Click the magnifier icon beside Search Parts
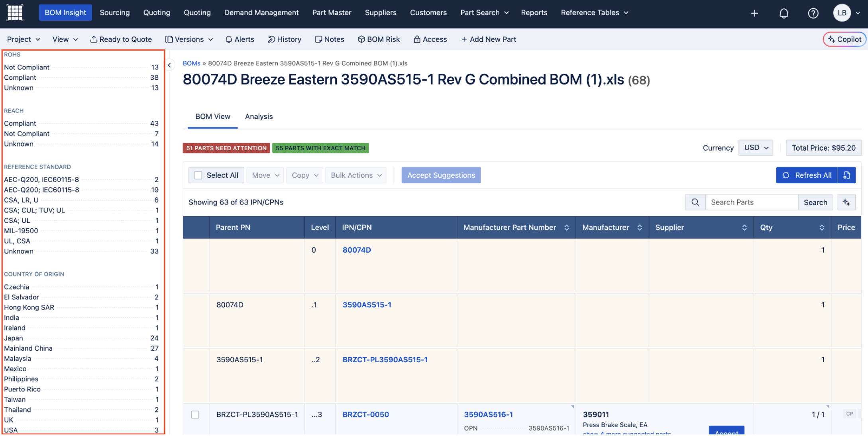The width and height of the screenshot is (868, 436). pyautogui.click(x=695, y=202)
